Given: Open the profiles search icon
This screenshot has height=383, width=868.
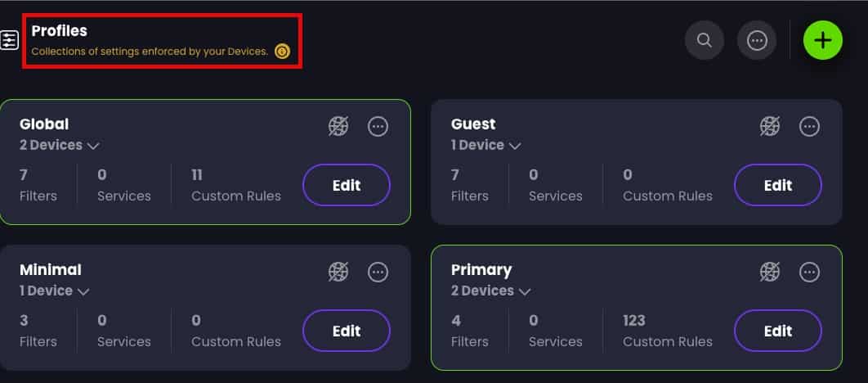Looking at the screenshot, I should coord(705,40).
